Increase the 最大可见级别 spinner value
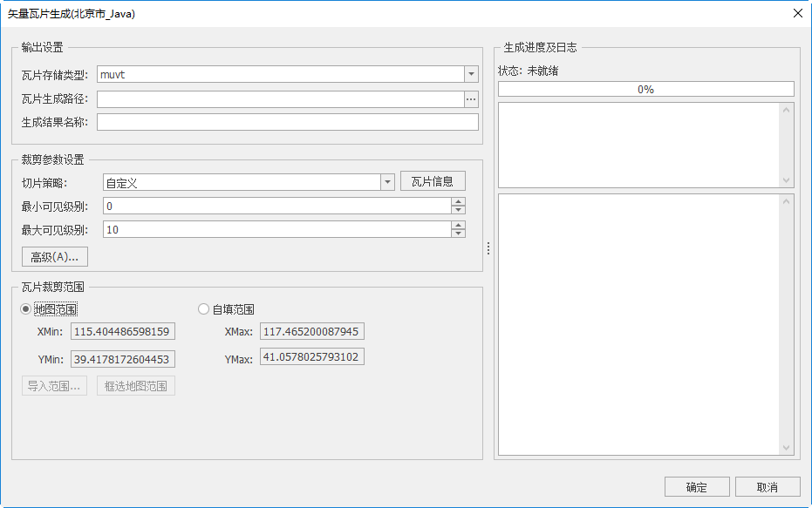This screenshot has height=508, width=812. click(458, 226)
